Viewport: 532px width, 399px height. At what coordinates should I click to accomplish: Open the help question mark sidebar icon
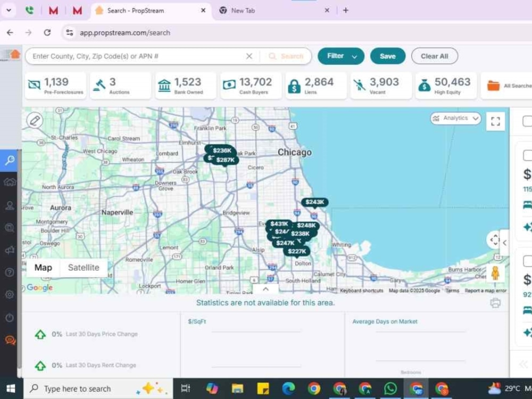coord(10,272)
